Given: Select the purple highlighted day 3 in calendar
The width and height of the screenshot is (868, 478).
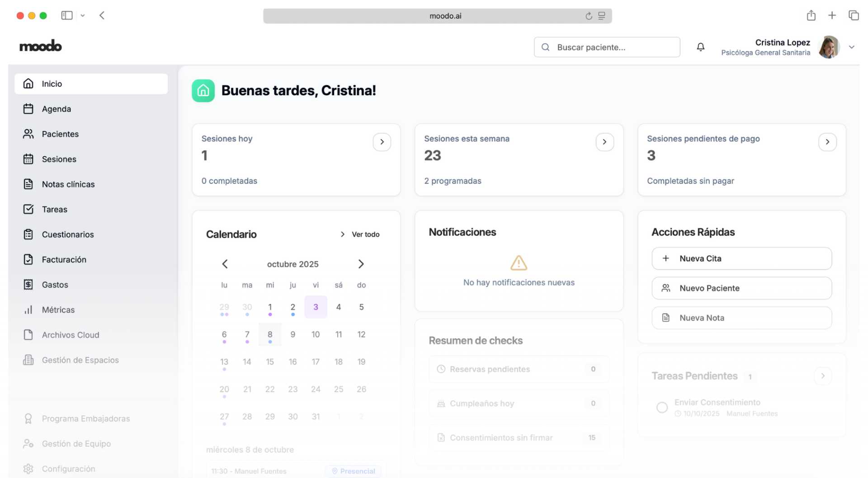Looking at the screenshot, I should click(x=316, y=307).
